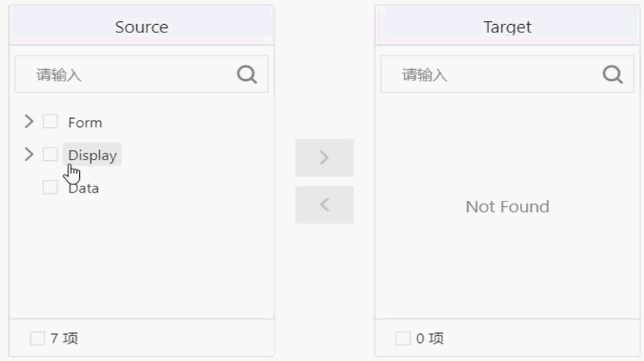Click the move-to-target right arrow button
Viewport: 644px width, 361px height.
click(x=324, y=158)
